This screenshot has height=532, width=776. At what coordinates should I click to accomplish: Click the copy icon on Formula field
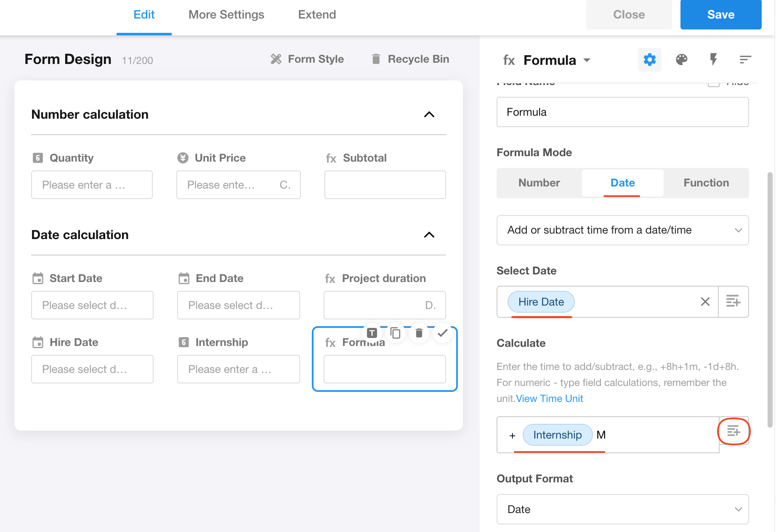click(x=395, y=333)
